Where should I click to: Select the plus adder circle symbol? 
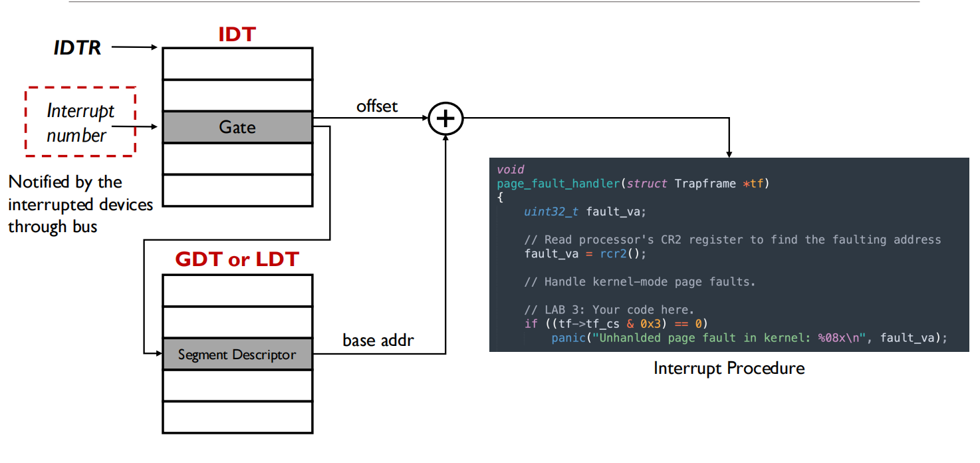pyautogui.click(x=444, y=118)
